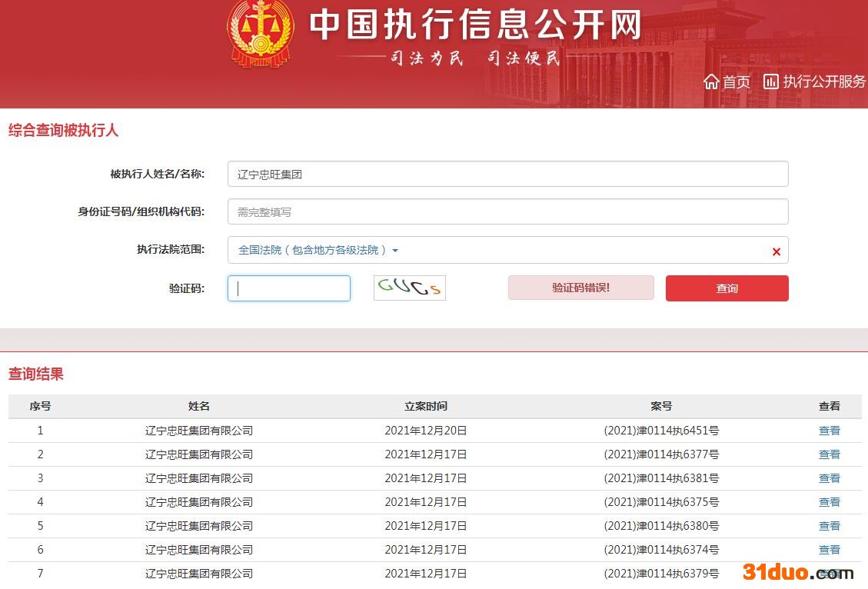The width and height of the screenshot is (868, 589).
Task: Open the 首页 menu item
Action: (x=736, y=82)
